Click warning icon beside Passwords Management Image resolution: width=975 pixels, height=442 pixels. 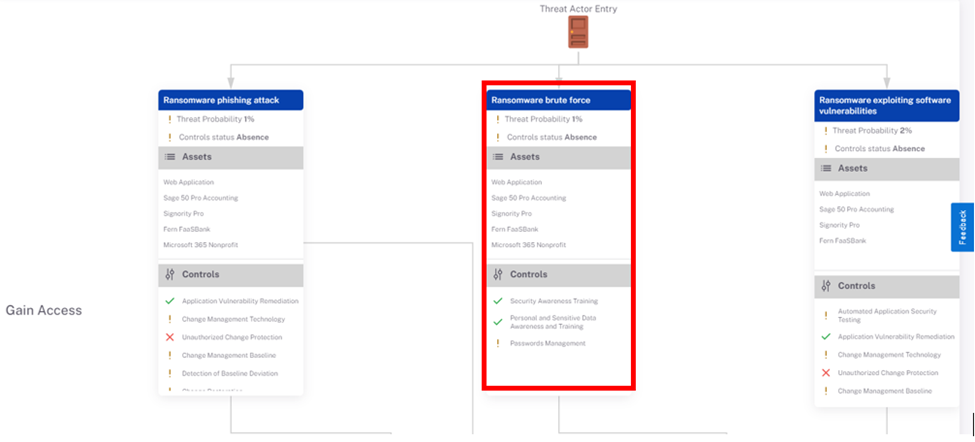coord(497,343)
